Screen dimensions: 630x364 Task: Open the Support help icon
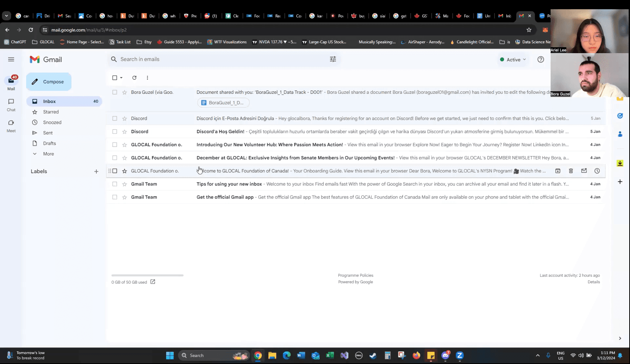coord(541,59)
